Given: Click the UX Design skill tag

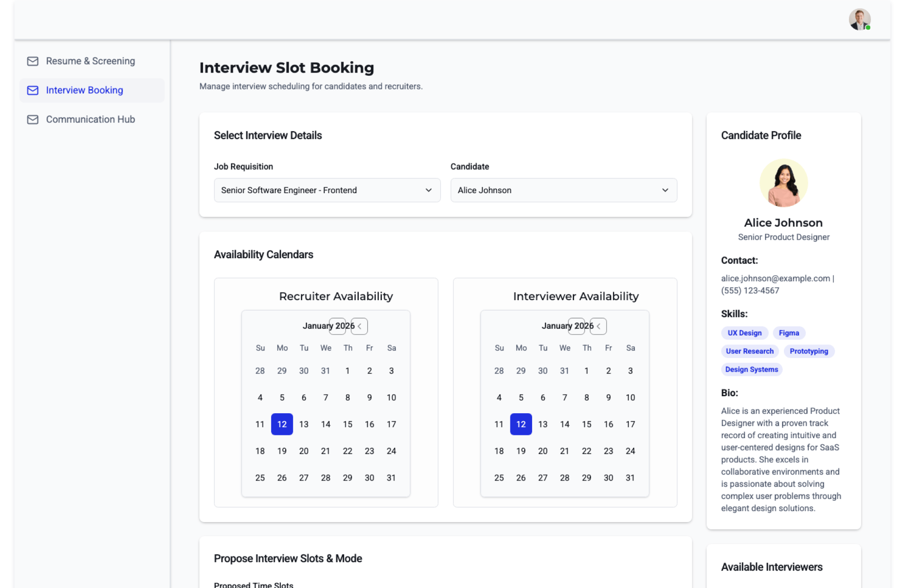Looking at the screenshot, I should coord(744,333).
